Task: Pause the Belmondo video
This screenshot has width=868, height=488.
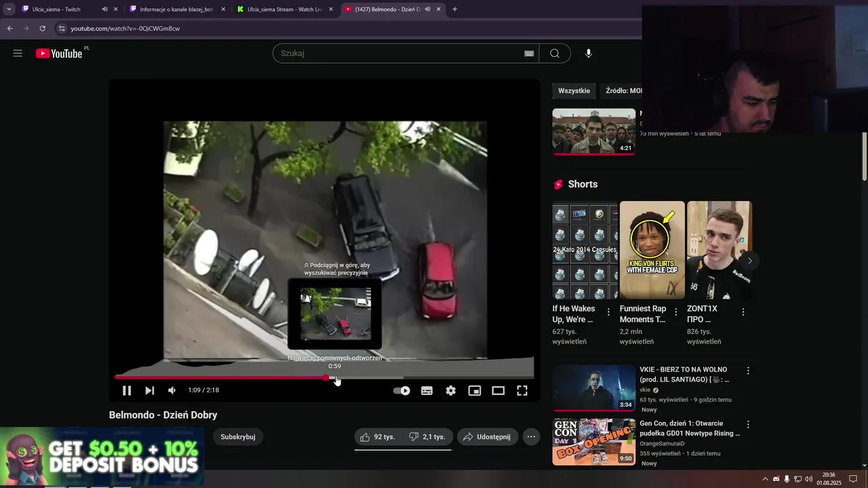Action: 127,390
